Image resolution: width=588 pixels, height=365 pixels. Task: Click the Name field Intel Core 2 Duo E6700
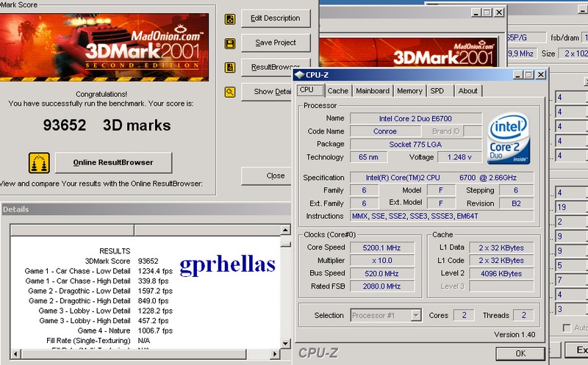pos(415,119)
